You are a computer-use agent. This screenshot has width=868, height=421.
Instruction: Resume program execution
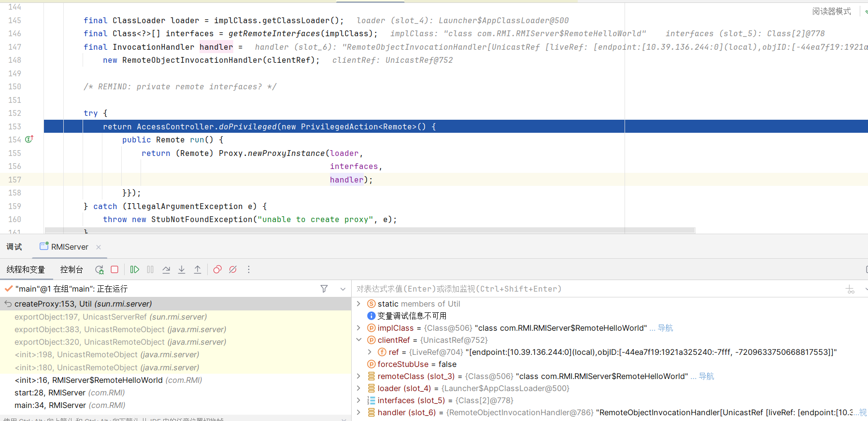[135, 269]
